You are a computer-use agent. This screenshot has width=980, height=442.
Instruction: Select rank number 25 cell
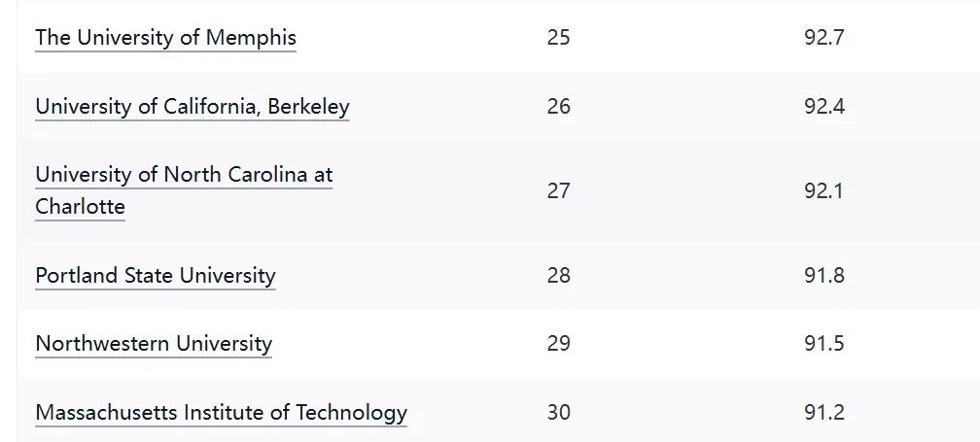pos(559,38)
